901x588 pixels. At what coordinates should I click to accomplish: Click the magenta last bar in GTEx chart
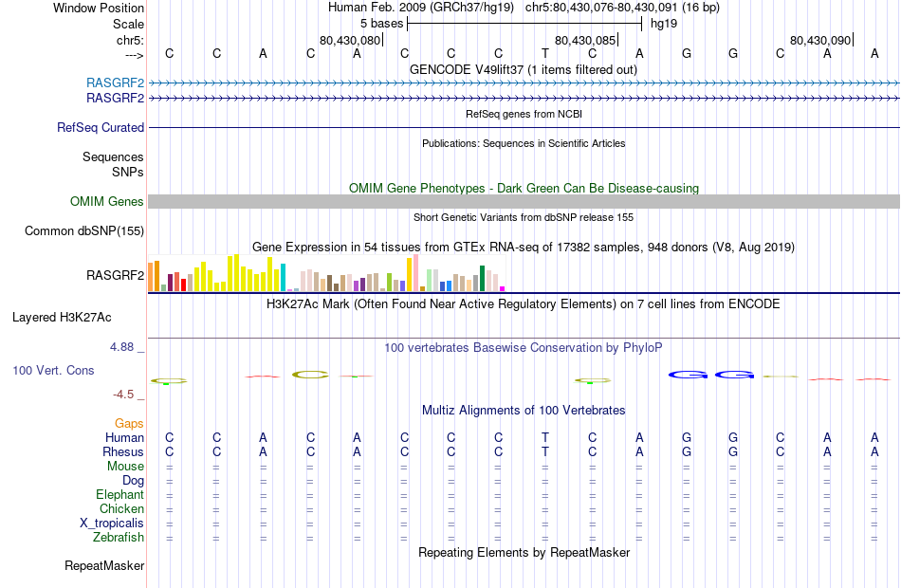click(503, 289)
